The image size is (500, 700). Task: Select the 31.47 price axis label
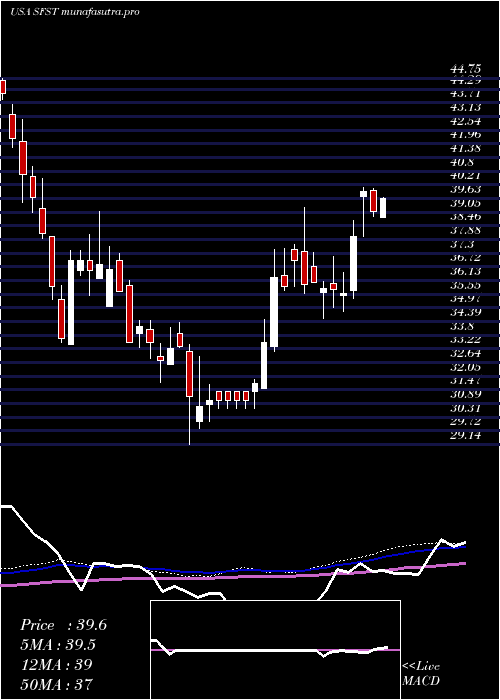click(466, 381)
